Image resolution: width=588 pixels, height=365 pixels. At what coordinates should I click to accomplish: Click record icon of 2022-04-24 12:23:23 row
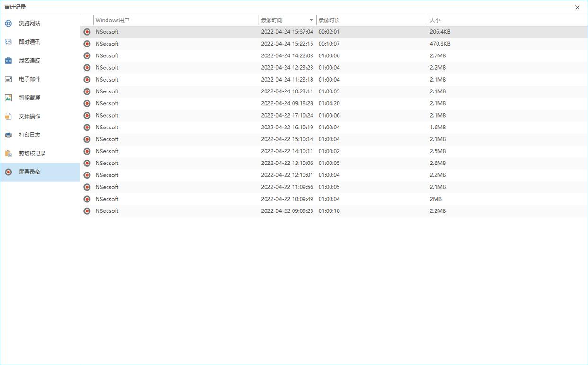tap(87, 68)
